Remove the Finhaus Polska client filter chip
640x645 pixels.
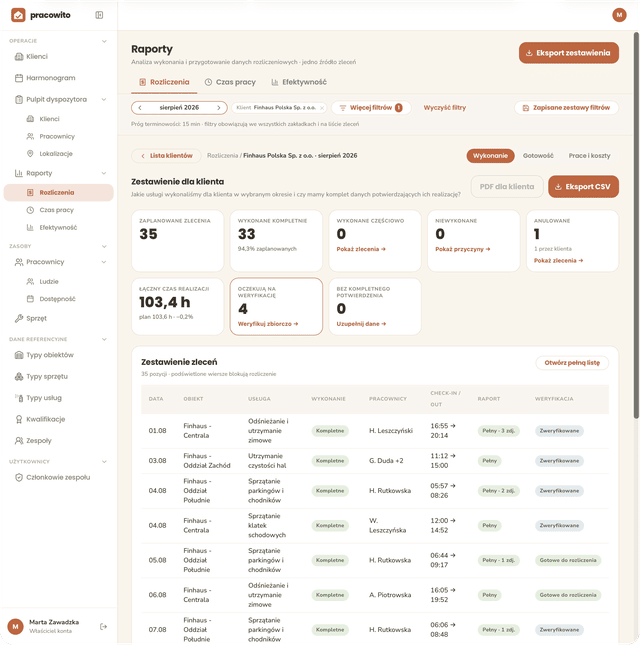tap(322, 108)
